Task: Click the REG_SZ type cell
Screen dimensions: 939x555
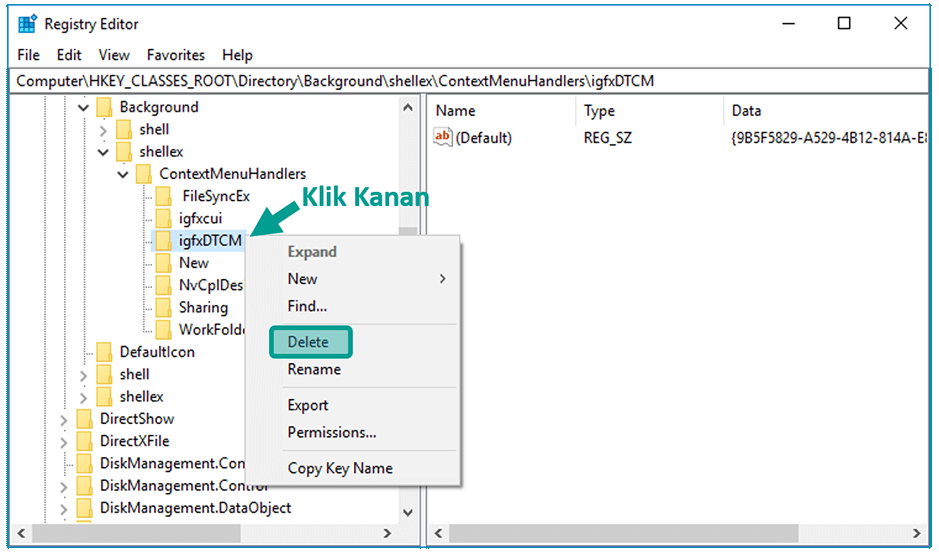Action: click(x=608, y=138)
